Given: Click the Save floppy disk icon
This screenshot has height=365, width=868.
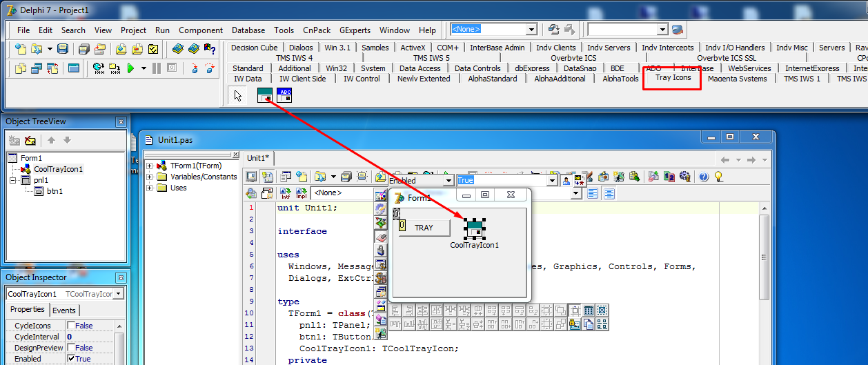Looking at the screenshot, I should (x=63, y=49).
